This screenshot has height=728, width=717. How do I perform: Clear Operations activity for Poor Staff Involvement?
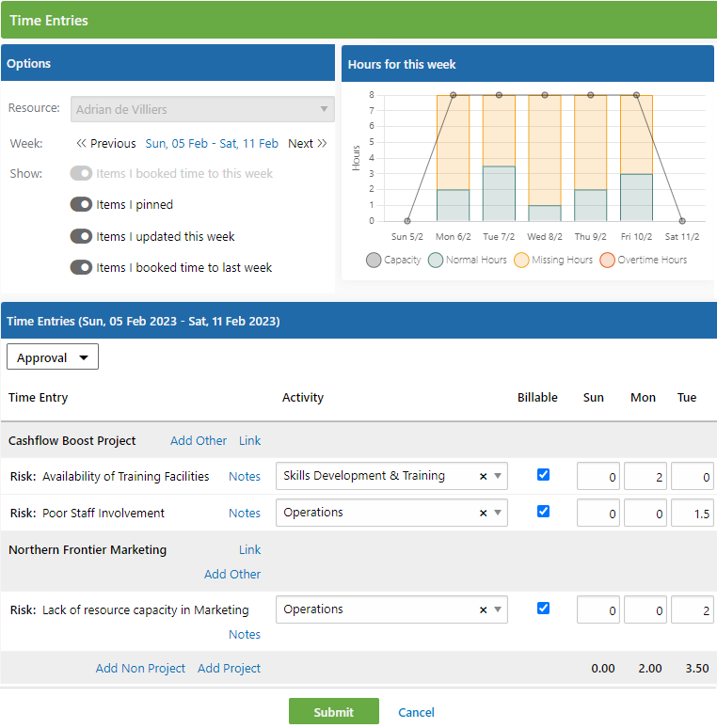pyautogui.click(x=483, y=513)
